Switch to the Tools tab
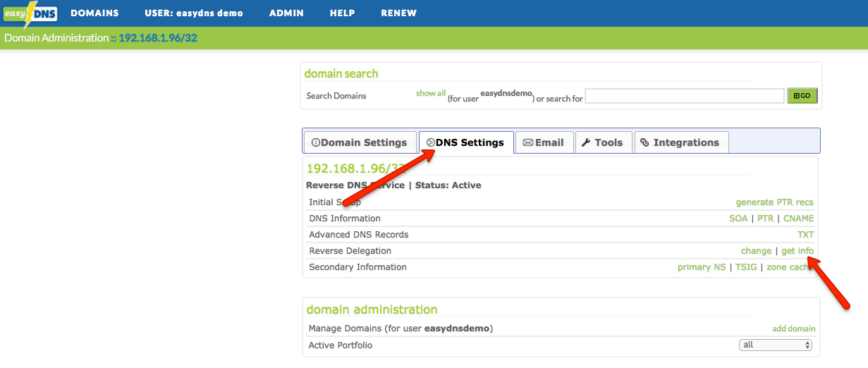The image size is (868, 368). point(602,142)
